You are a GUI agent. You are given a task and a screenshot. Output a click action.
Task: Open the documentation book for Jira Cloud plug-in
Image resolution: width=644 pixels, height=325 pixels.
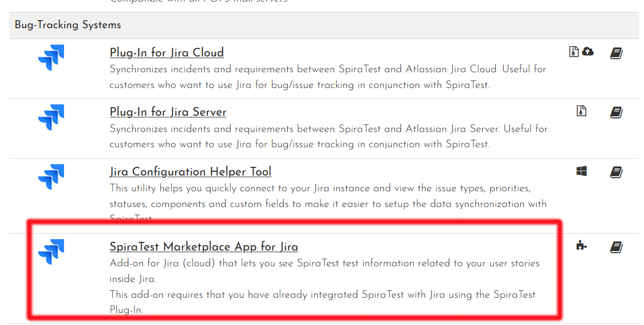[616, 53]
